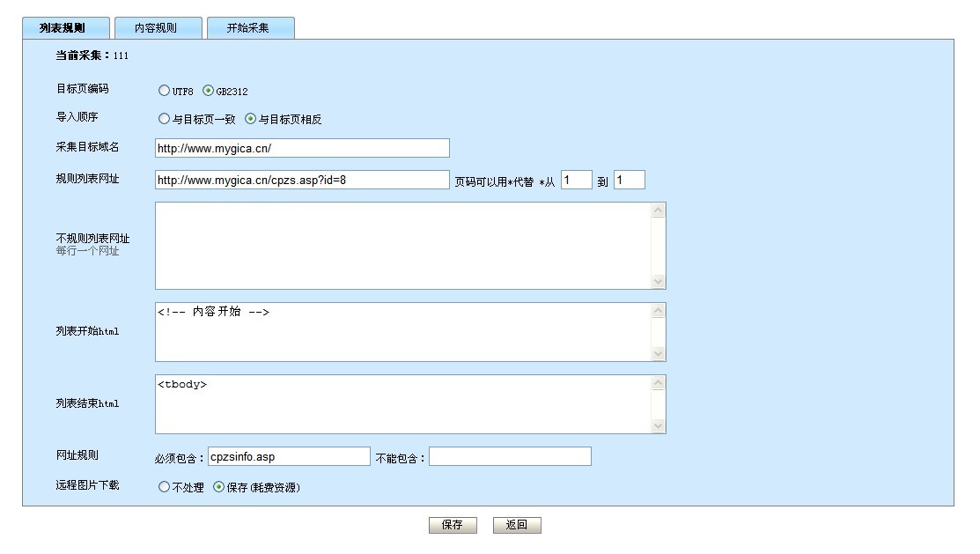
Task: Click the 列表结束html text area
Action: (403, 404)
